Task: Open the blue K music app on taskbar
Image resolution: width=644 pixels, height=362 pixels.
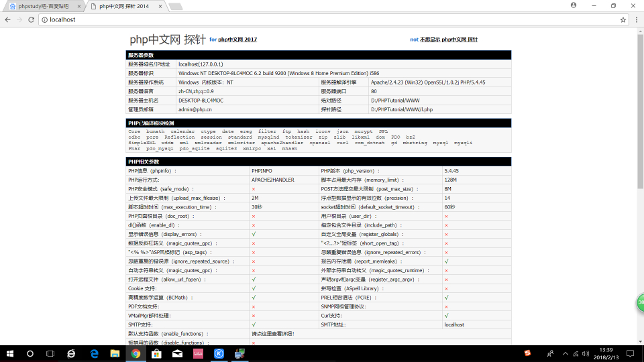Action: [x=219, y=353]
